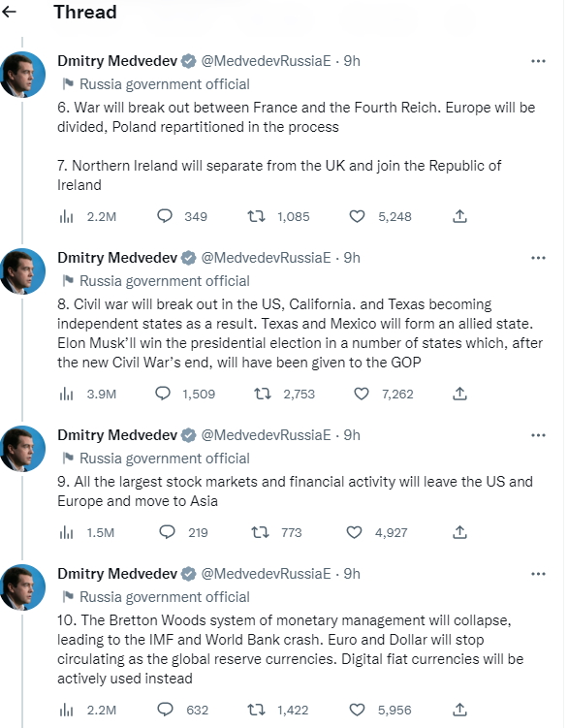The width and height of the screenshot is (568, 728).
Task: Click Russia government official label on tweet 9
Action: 165,459
